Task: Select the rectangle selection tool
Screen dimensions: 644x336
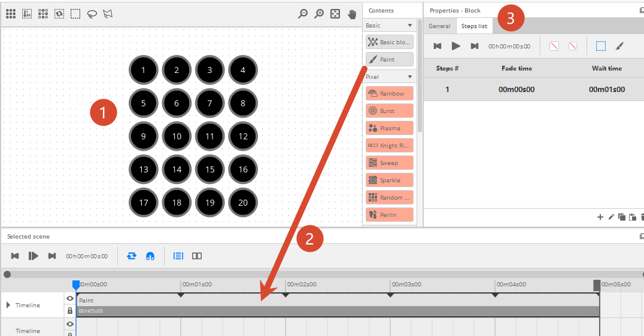Action: [x=75, y=13]
